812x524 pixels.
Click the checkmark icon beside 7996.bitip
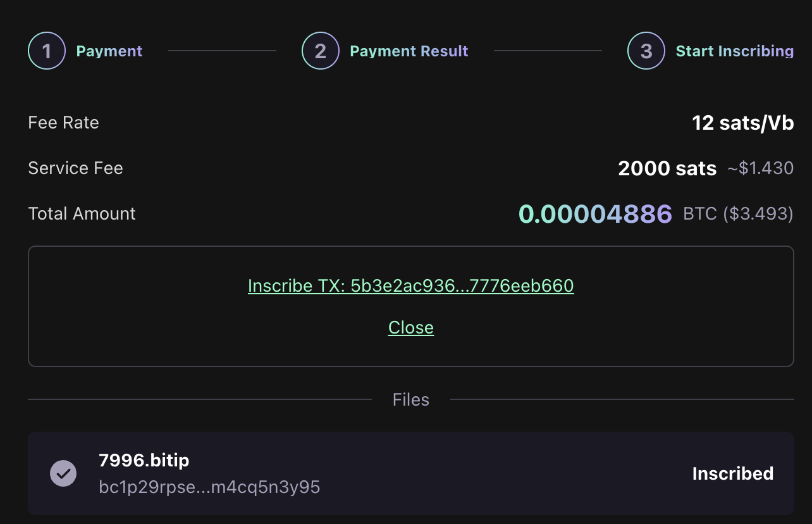tap(63, 473)
